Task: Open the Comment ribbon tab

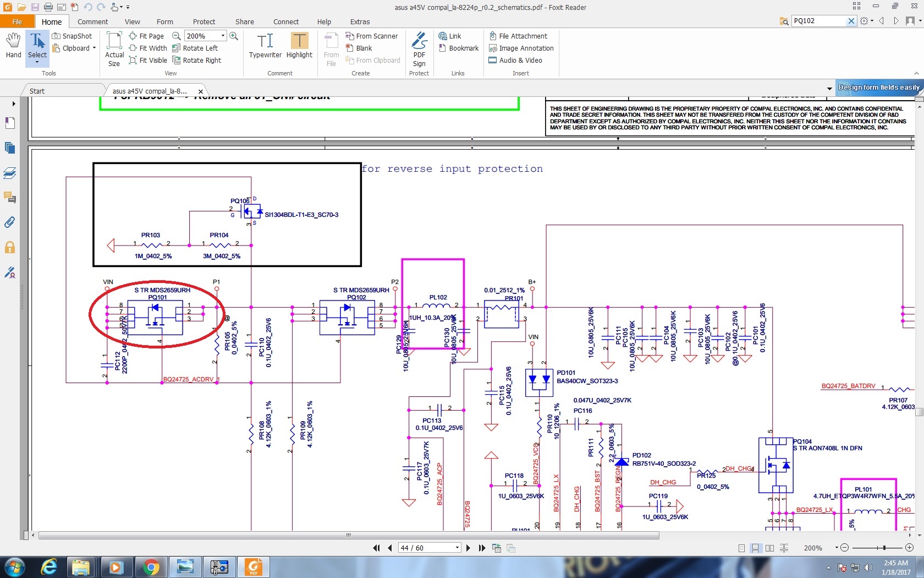Action: point(92,22)
